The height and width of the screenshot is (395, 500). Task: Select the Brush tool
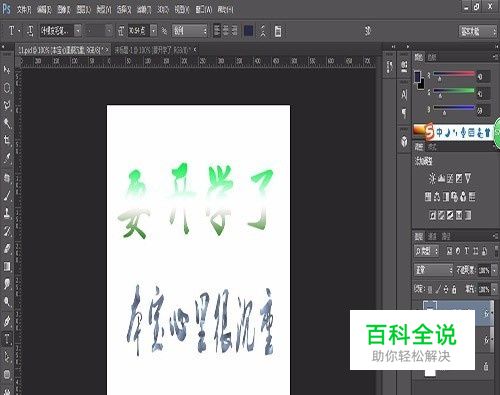coord(7,195)
